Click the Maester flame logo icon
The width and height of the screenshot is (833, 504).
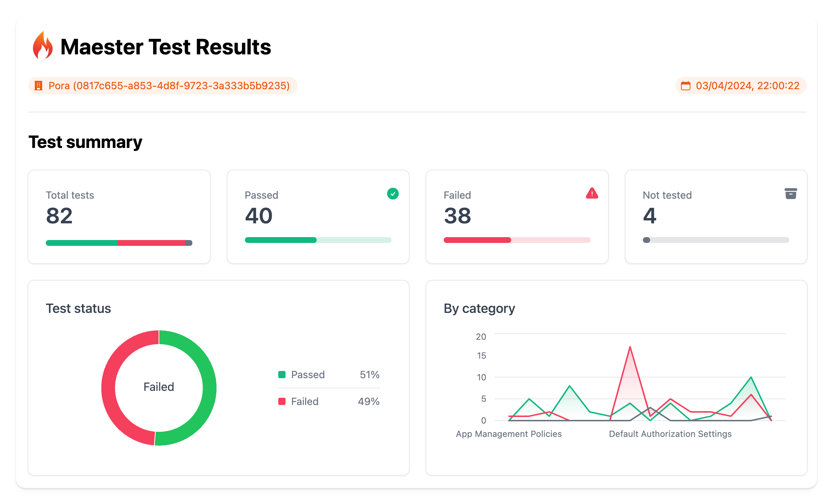pos(42,46)
